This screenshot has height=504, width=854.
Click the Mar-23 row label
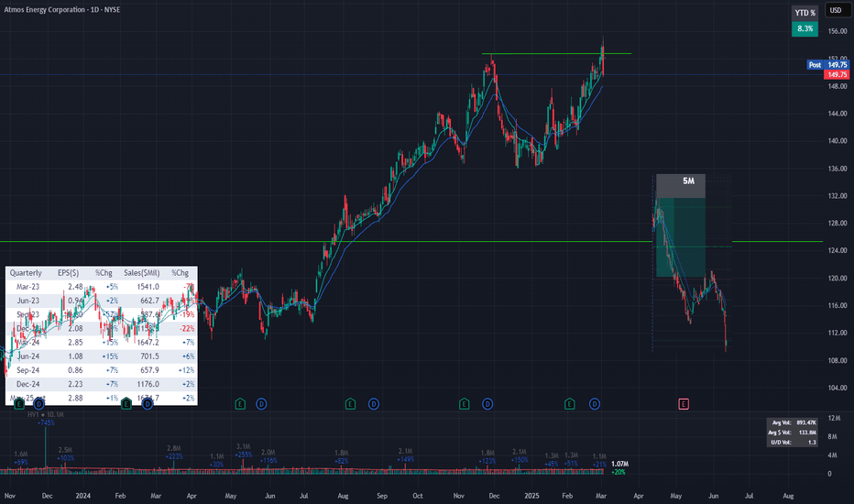tap(27, 287)
